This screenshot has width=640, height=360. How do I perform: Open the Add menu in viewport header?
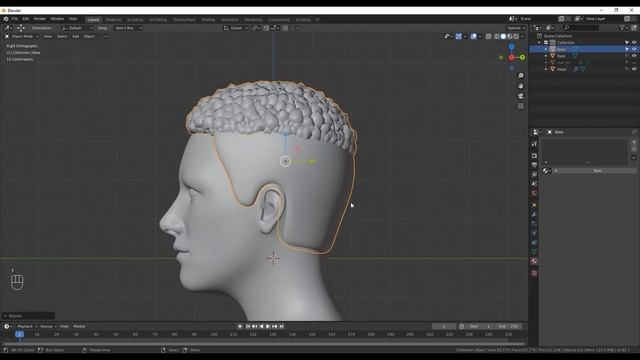click(76, 36)
